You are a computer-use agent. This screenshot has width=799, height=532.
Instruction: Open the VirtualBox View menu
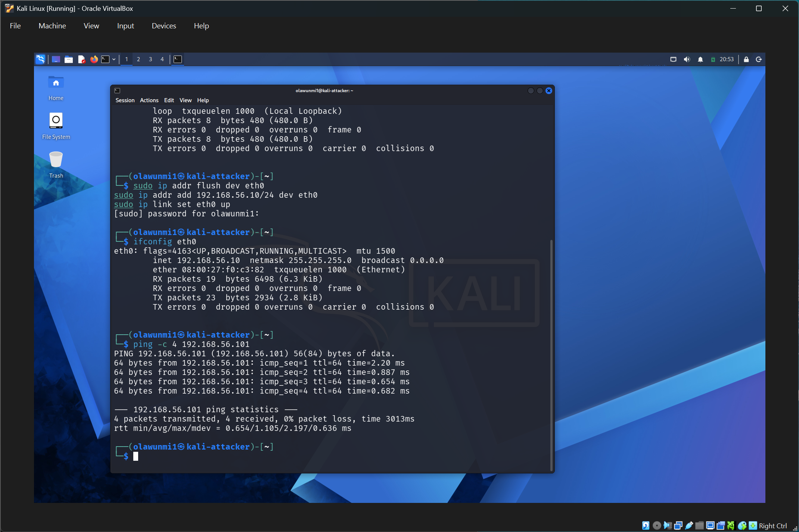[x=91, y=26]
